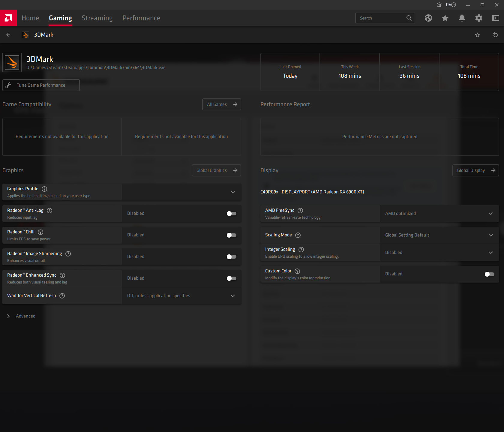The width and height of the screenshot is (504, 432).
Task: Click the Last Session 36 mins stat
Action: tap(409, 72)
